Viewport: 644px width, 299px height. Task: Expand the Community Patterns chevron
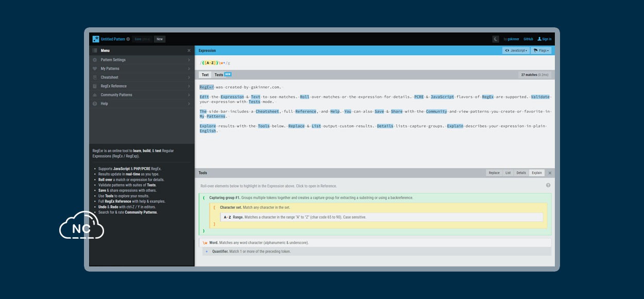click(x=189, y=95)
